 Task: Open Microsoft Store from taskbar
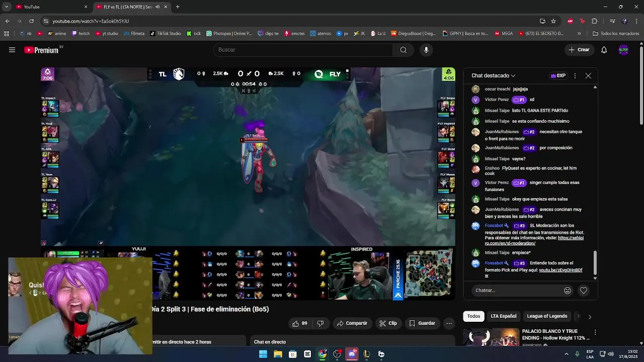(x=293, y=354)
